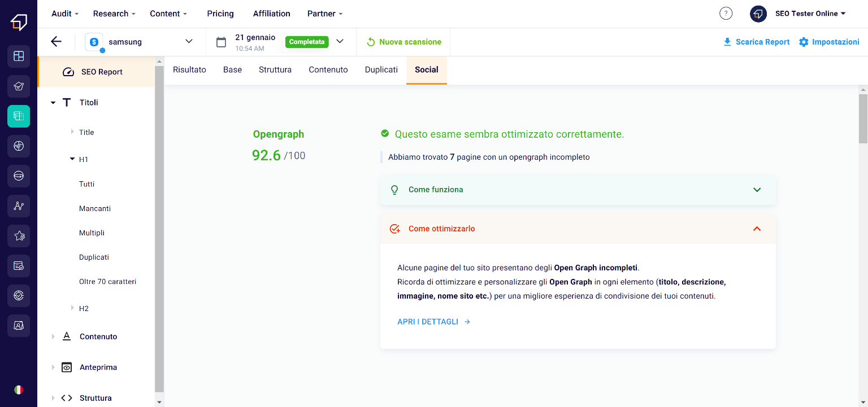Click the back arrow icon

coord(56,42)
